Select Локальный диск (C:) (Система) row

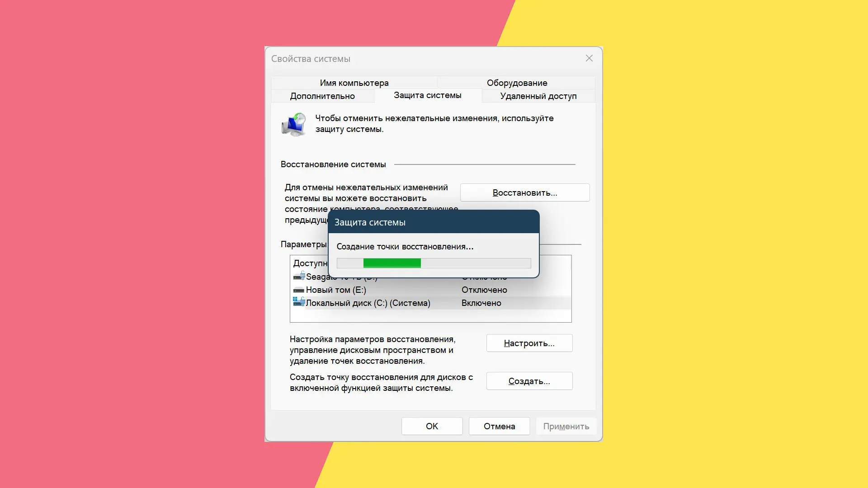431,303
